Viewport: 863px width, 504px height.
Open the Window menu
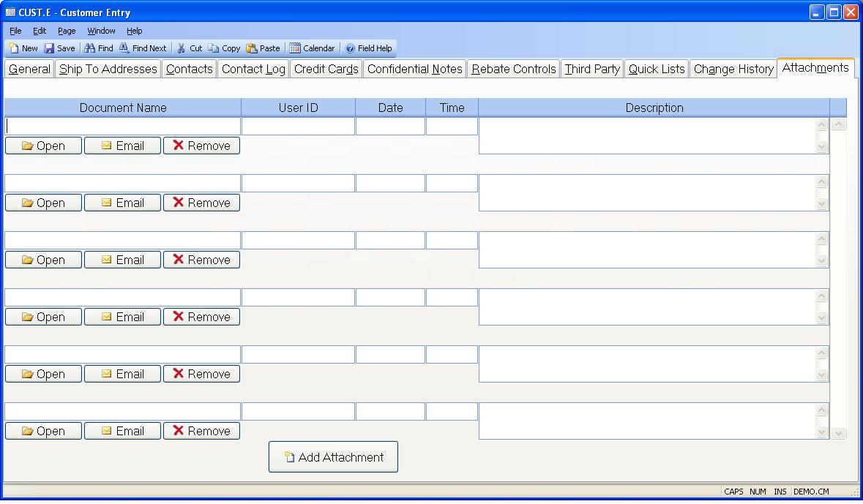tap(101, 31)
